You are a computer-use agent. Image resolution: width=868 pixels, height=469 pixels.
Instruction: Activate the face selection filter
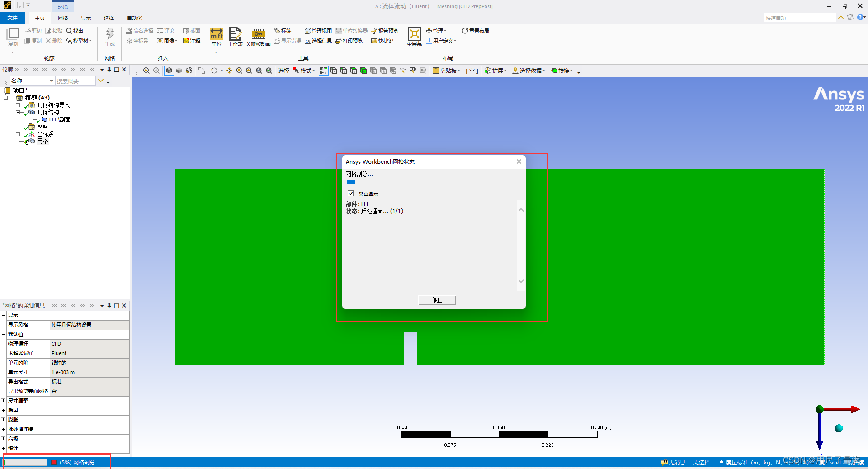[x=354, y=71]
